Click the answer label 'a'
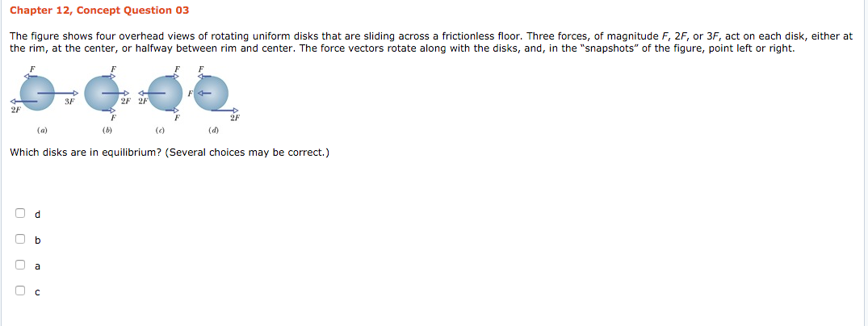Viewport: 868px width, 326px height. point(37,266)
